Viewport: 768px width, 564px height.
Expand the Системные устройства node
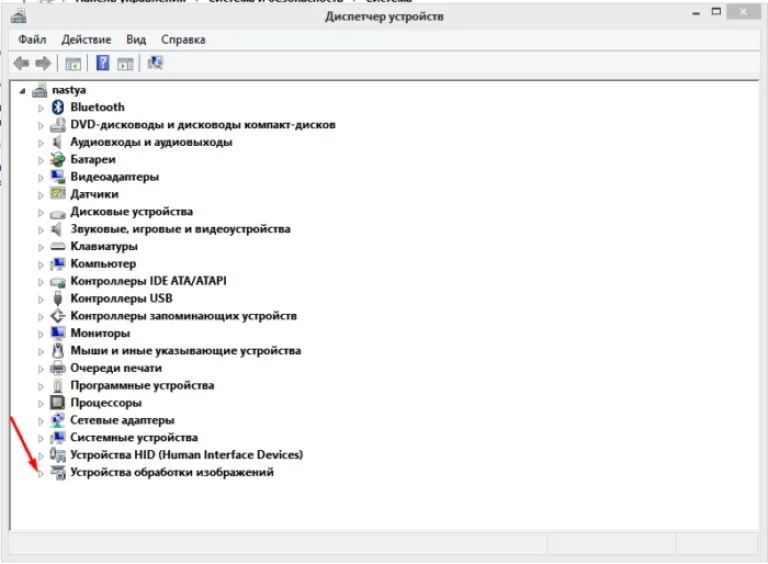coord(41,438)
